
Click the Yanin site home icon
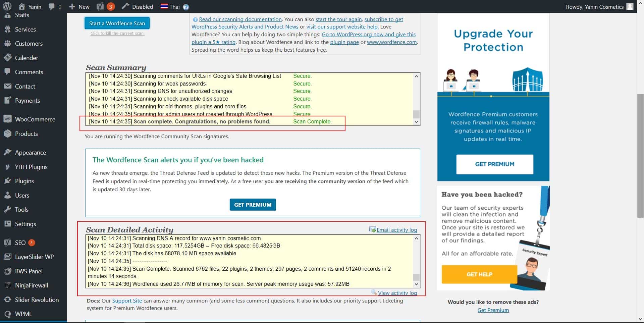(22, 6)
